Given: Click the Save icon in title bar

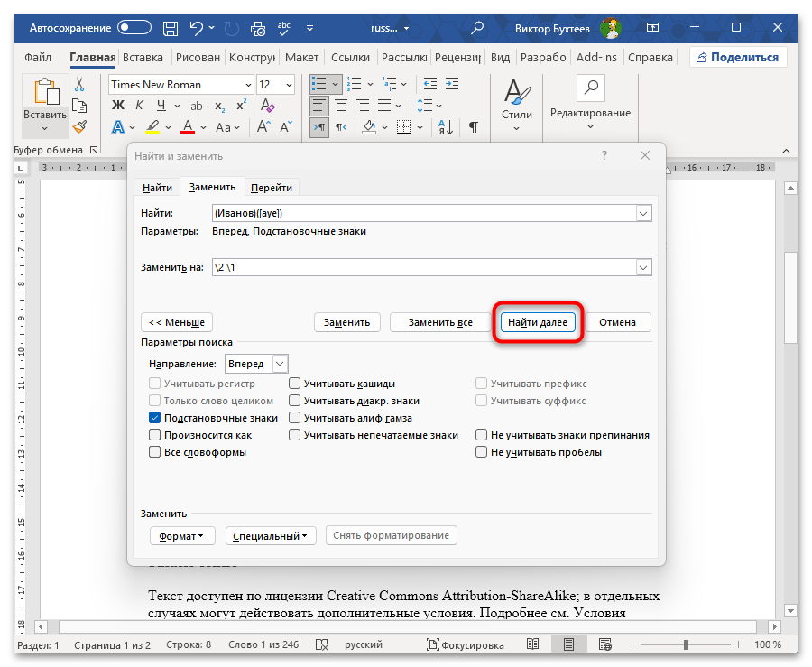Looking at the screenshot, I should tap(171, 28).
